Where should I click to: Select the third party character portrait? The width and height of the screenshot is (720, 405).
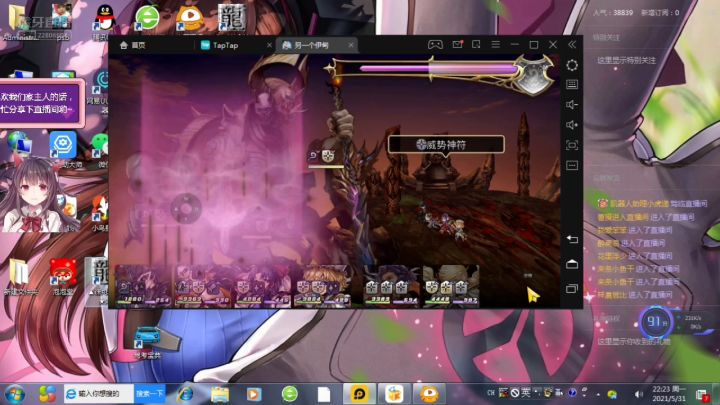pos(262,285)
